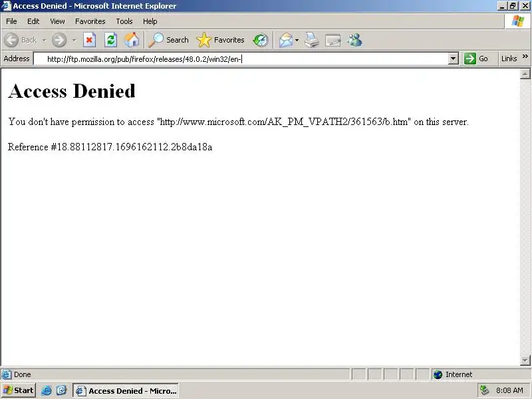The height and width of the screenshot is (399, 532).
Task: Restore down the Internet Explorer window
Action: pyautogui.click(x=513, y=6)
